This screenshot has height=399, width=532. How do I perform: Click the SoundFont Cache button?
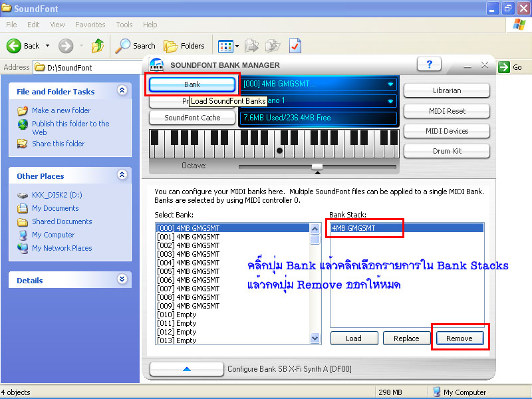click(x=192, y=118)
